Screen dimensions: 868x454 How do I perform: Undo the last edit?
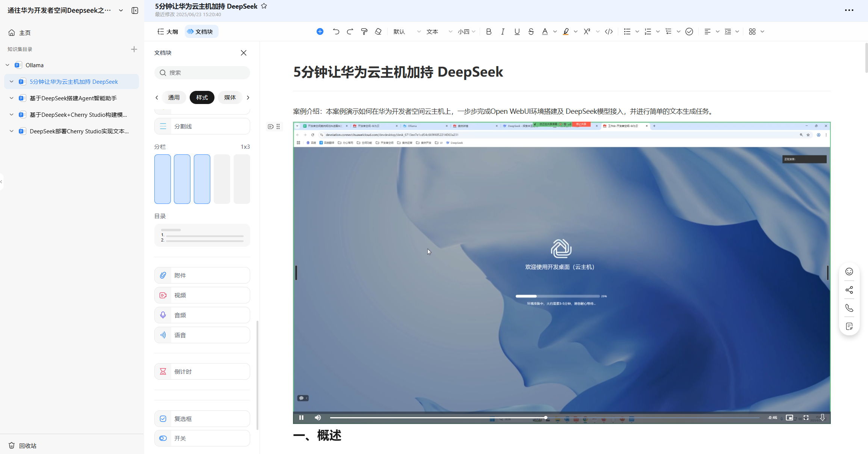pos(336,32)
